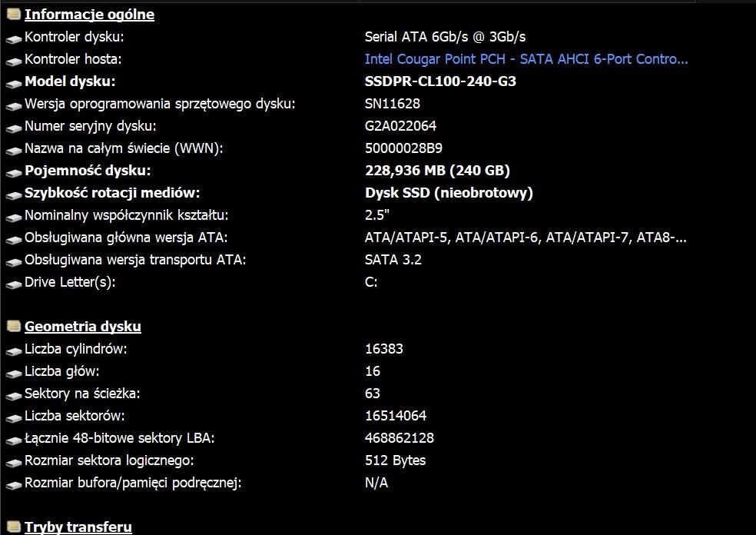The width and height of the screenshot is (756, 535).
Task: Select the Łącznie 48-bitowe sektory LBA row
Action: tap(119, 438)
